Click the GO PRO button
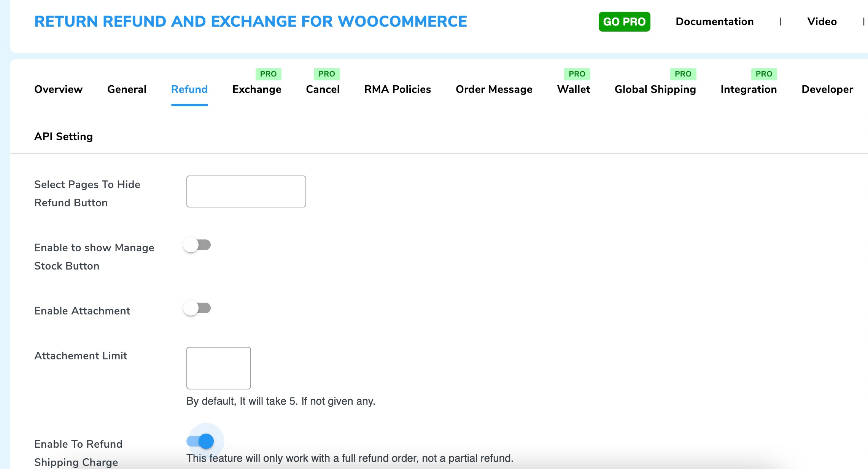The image size is (868, 469). coord(624,22)
